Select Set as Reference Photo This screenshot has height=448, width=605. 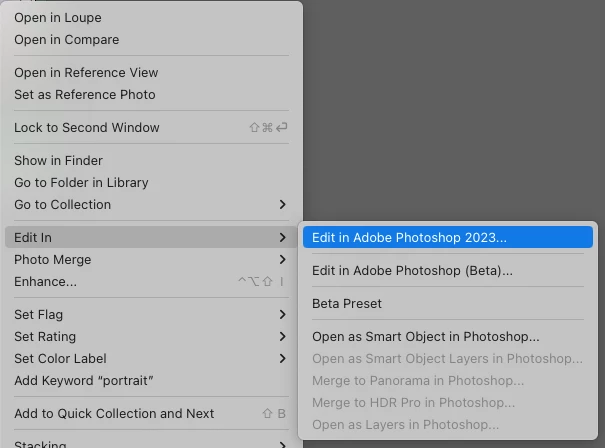151,95
